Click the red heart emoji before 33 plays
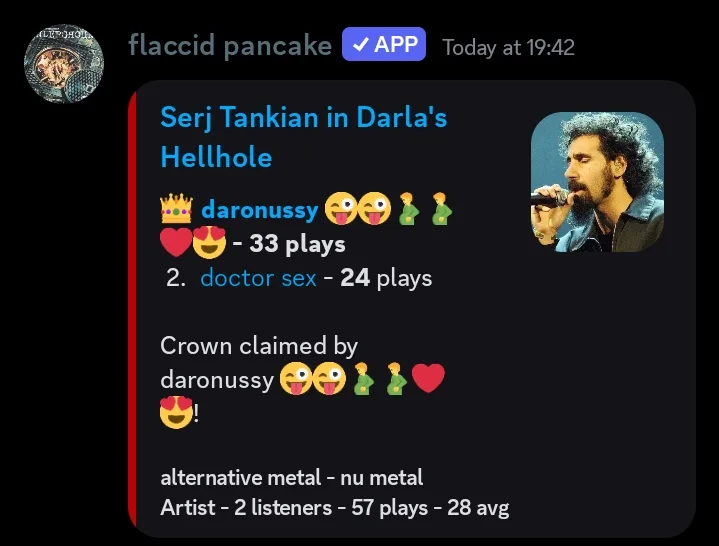Image resolution: width=719 pixels, height=546 pixels. [176, 242]
